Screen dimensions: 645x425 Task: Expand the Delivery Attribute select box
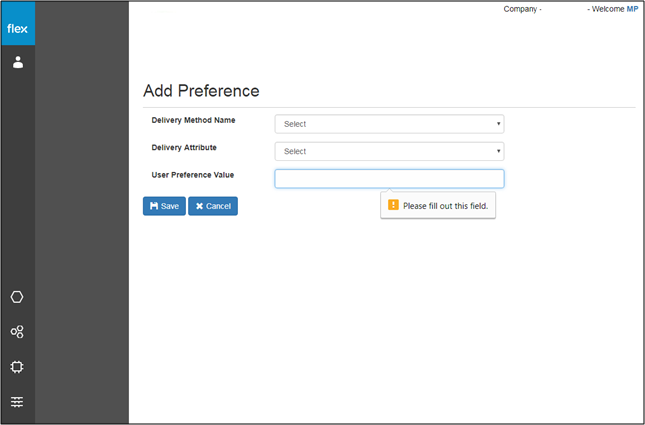389,151
